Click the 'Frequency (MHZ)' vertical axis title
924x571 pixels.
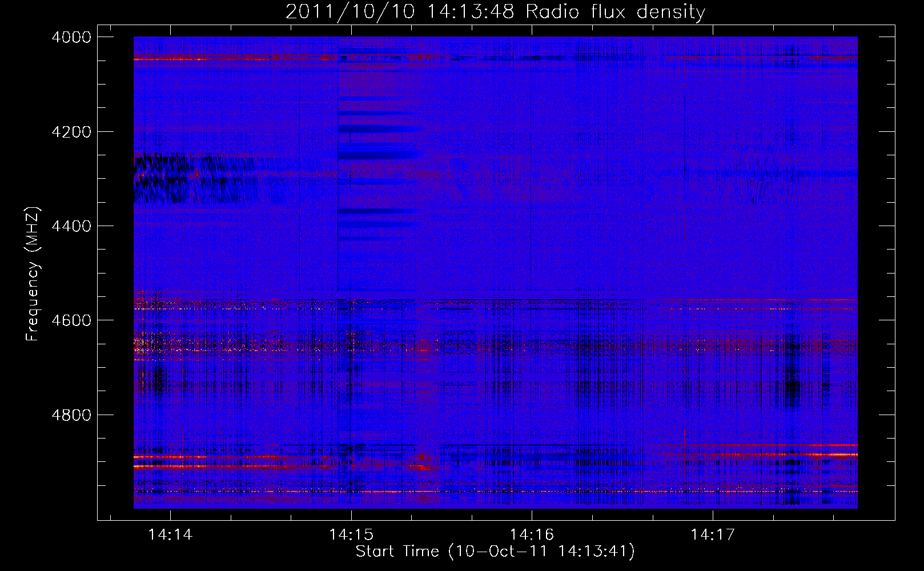coord(33,274)
